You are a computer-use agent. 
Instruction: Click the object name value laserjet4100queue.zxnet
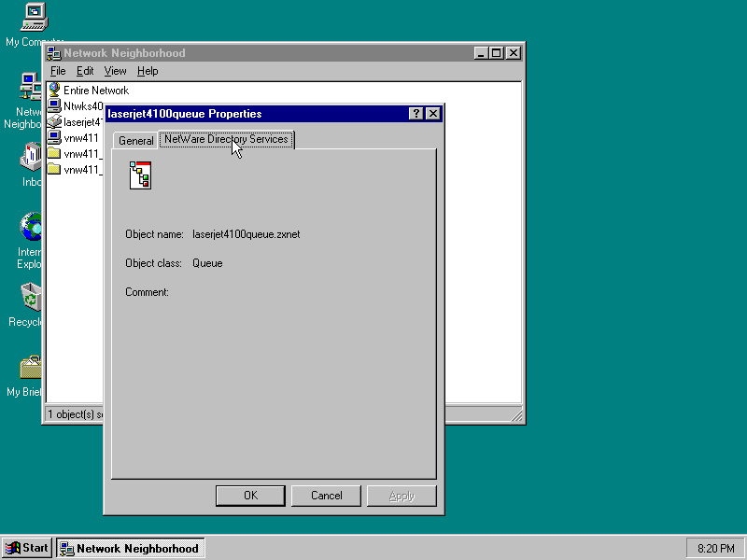tap(246, 234)
